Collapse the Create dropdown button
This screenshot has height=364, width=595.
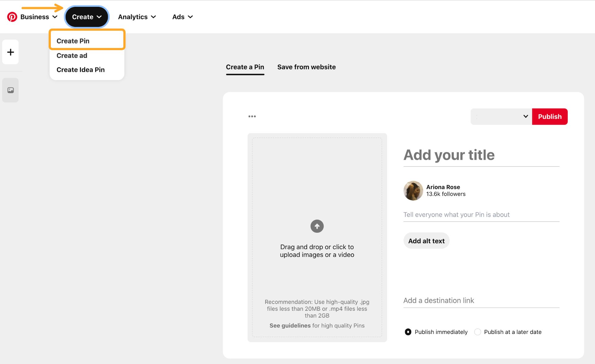[86, 17]
